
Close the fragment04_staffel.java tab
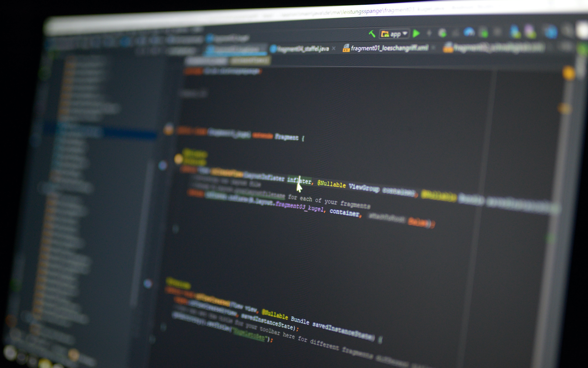334,48
